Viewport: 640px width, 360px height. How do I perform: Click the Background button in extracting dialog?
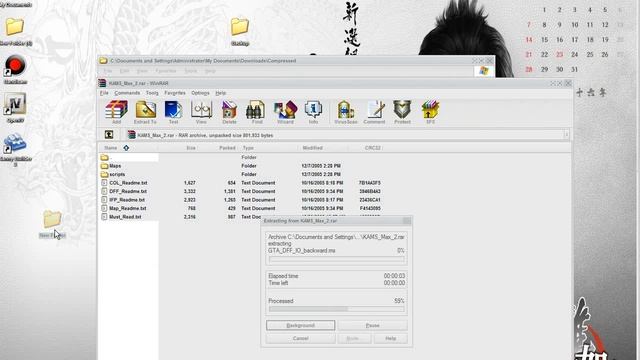point(300,325)
